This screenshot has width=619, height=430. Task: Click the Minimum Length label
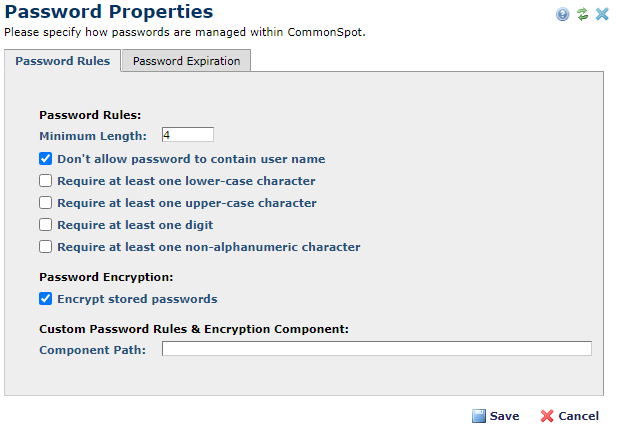click(x=93, y=136)
